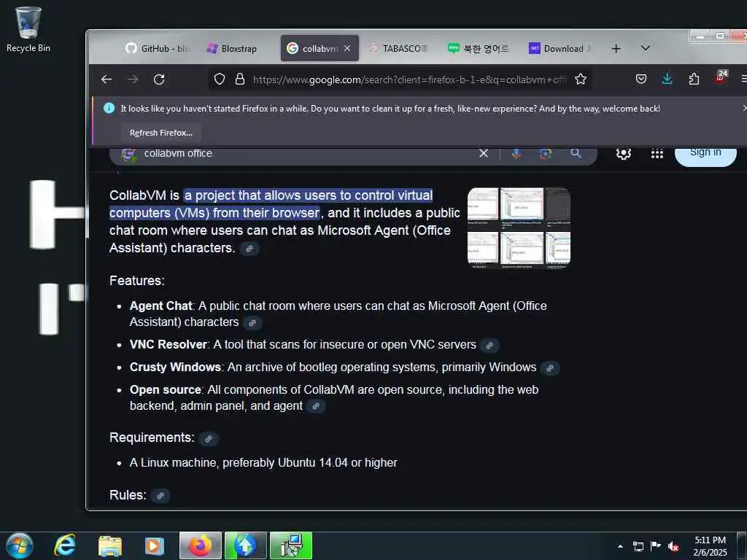
Task: Open the clock showing 5:11 PM
Action: (x=710, y=546)
